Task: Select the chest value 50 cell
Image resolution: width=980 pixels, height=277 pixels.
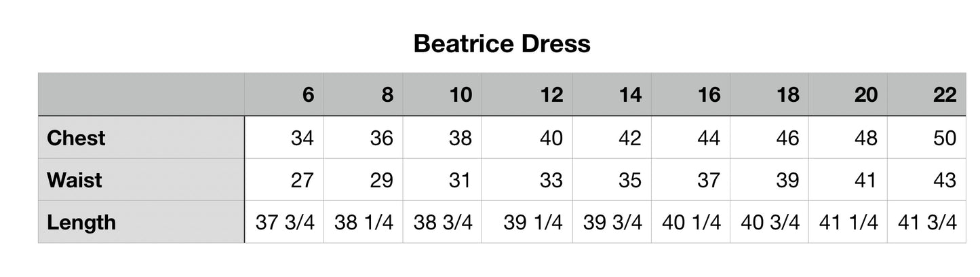Action: point(944,138)
